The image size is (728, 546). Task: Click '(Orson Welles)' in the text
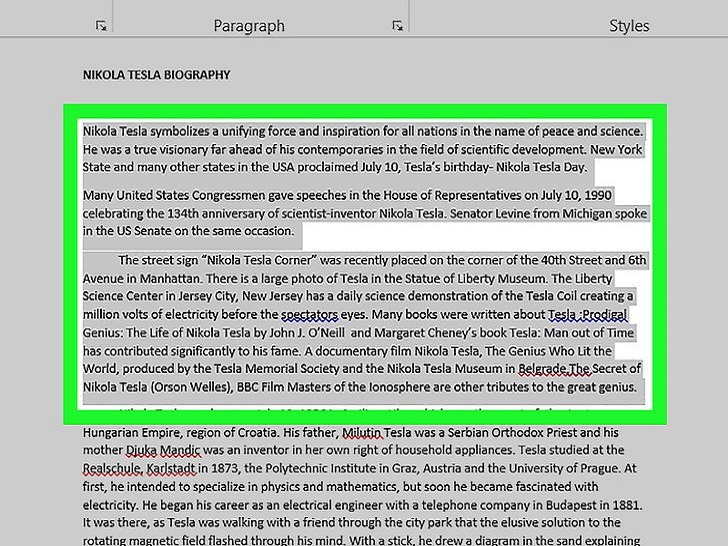(192, 387)
